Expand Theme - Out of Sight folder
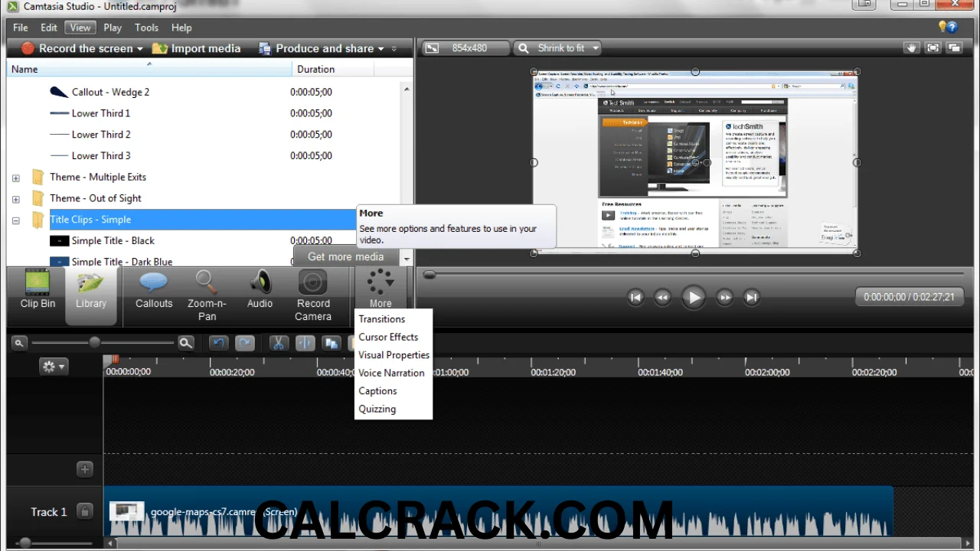980x551 pixels. tap(15, 199)
